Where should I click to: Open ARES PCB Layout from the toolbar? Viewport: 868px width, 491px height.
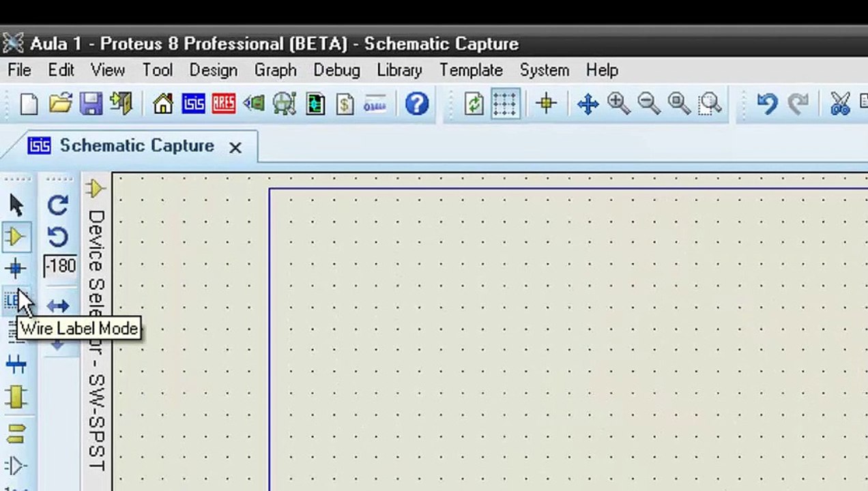click(x=223, y=104)
